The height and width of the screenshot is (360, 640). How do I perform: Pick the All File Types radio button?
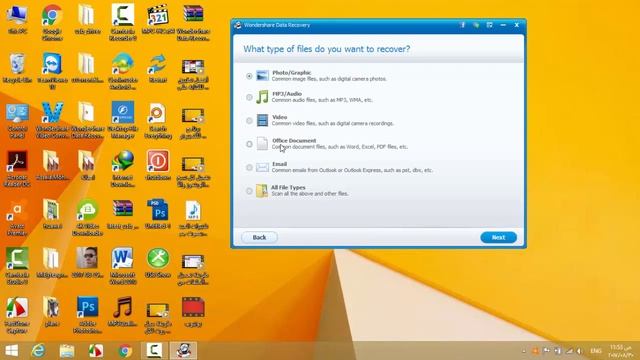tap(249, 191)
